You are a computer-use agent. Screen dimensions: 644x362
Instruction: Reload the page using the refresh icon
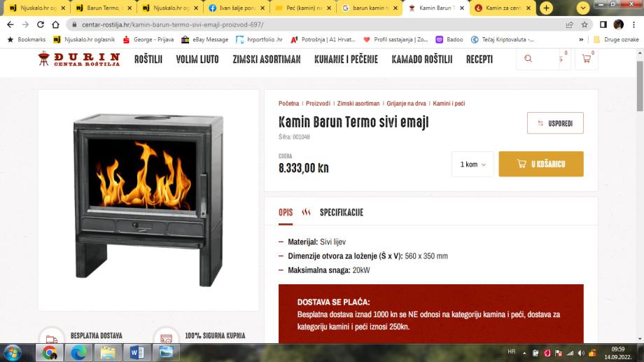(41, 25)
